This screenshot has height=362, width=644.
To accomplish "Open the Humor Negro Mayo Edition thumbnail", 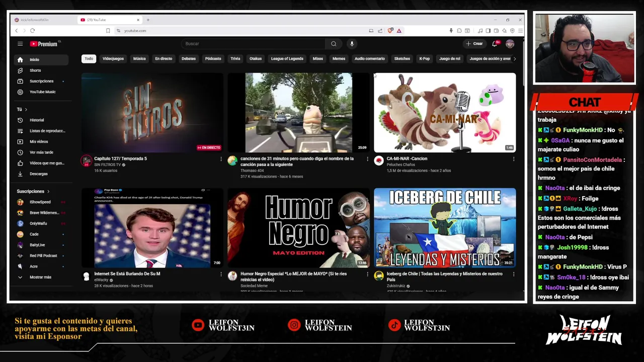I will (298, 228).
